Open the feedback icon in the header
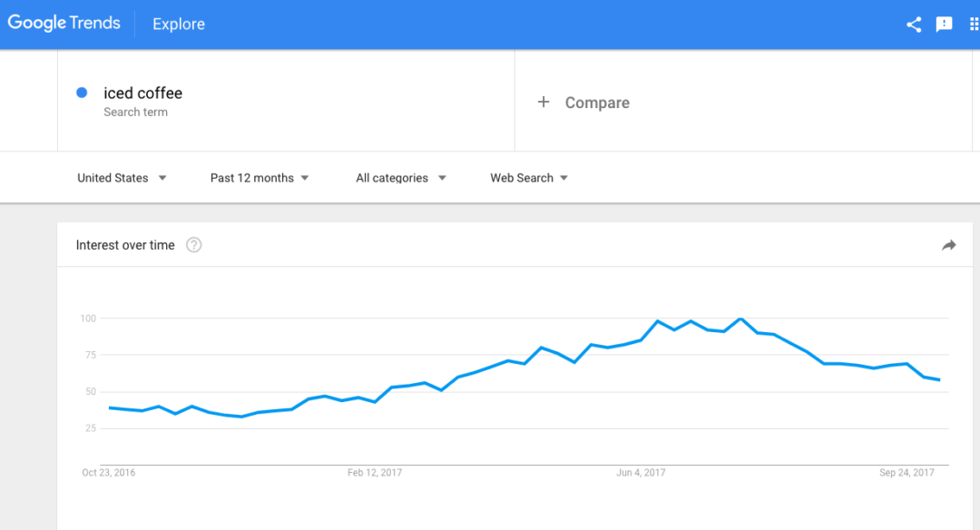 (944, 25)
